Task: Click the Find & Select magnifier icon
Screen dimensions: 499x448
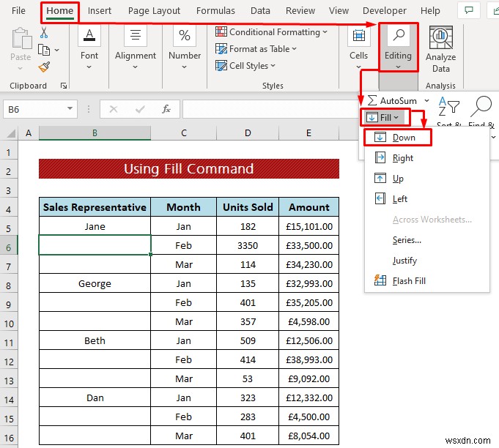Action: click(x=481, y=106)
